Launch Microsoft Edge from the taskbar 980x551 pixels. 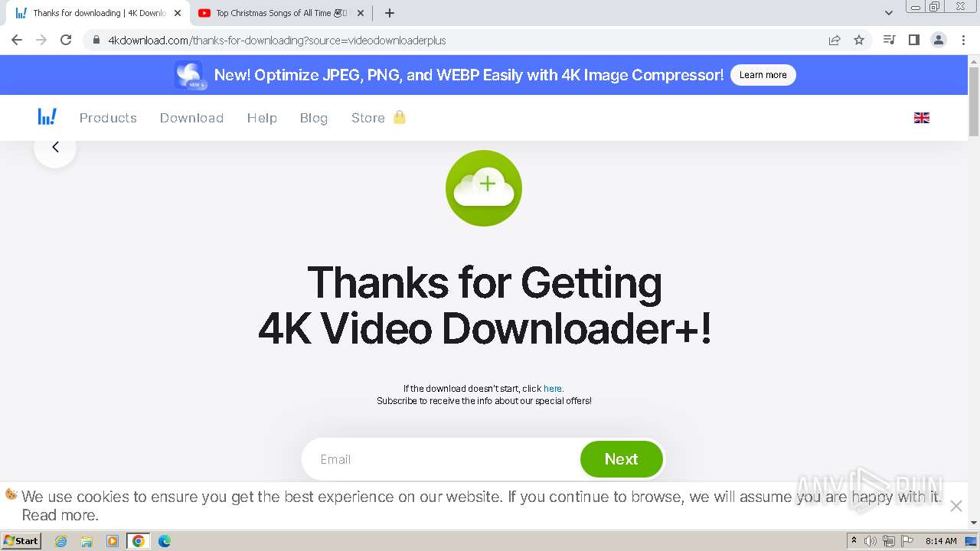coord(165,541)
